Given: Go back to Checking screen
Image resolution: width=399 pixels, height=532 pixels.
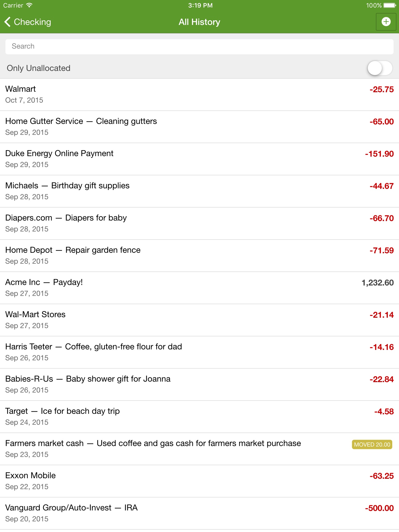Looking at the screenshot, I should tap(28, 22).
